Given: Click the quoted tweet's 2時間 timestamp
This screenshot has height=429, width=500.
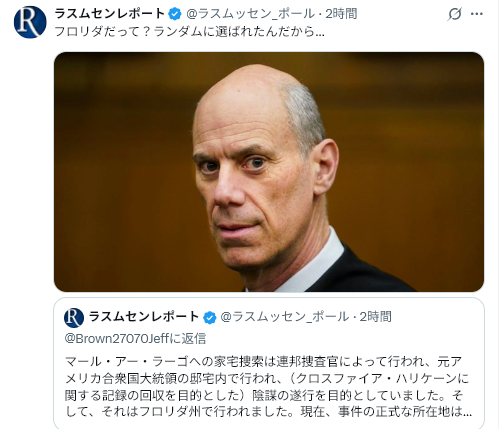Looking at the screenshot, I should [x=375, y=317].
